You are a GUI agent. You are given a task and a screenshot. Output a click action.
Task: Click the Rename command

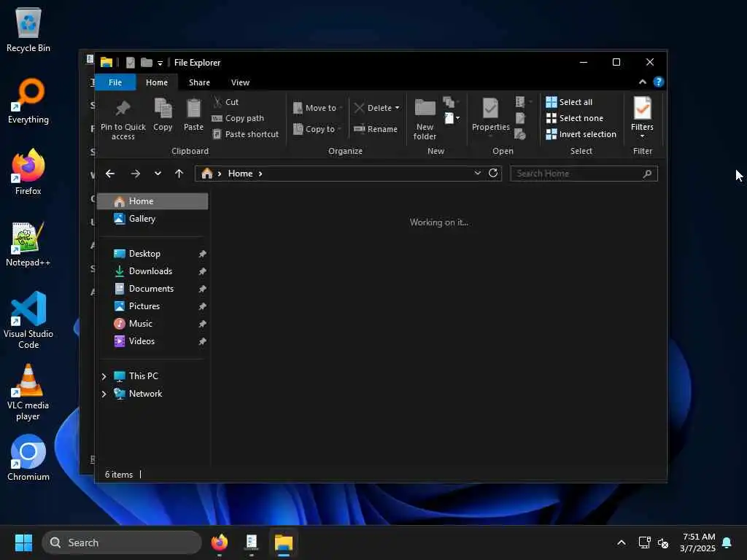(x=376, y=129)
